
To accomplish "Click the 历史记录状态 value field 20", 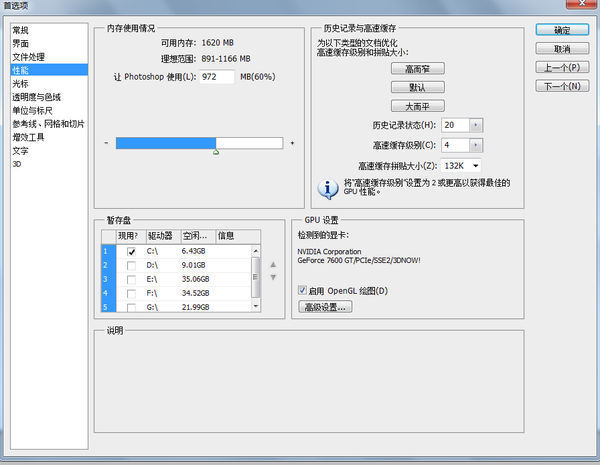I will click(455, 125).
